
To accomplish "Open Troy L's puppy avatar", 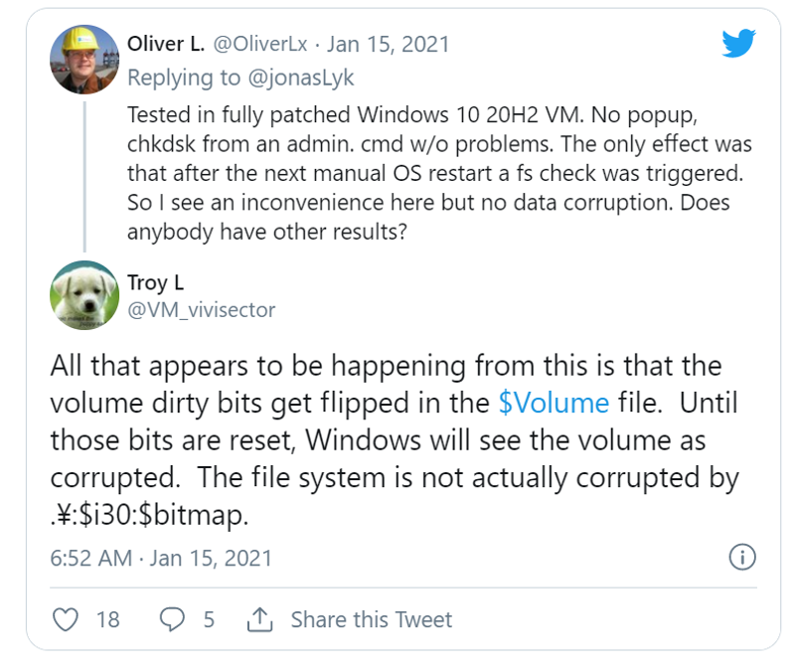I will [x=84, y=295].
